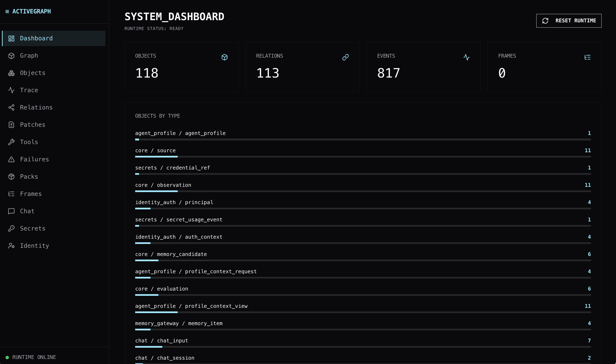Open the Frames page label in sidebar
Viewport: 616px width, 364px height.
31,194
